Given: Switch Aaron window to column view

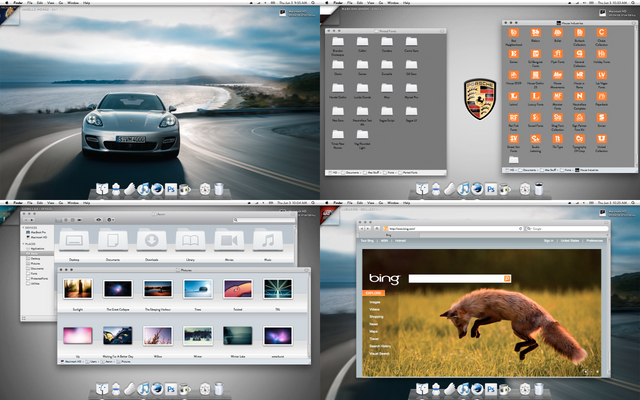Looking at the screenshot, I should 72,220.
